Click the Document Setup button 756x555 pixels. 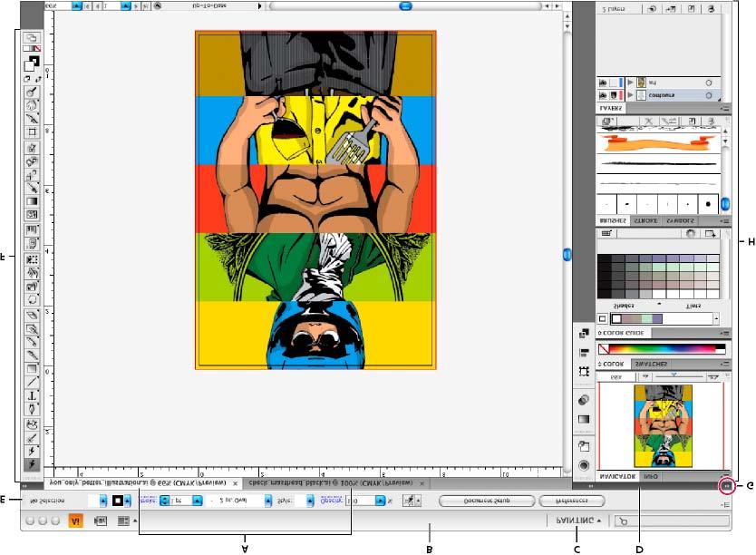pyautogui.click(x=487, y=501)
